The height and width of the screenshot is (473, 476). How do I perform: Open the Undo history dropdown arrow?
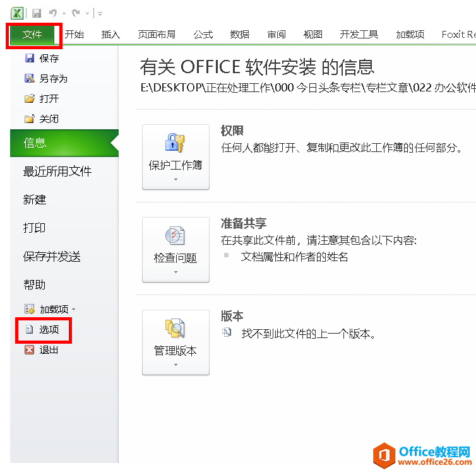pos(64,14)
